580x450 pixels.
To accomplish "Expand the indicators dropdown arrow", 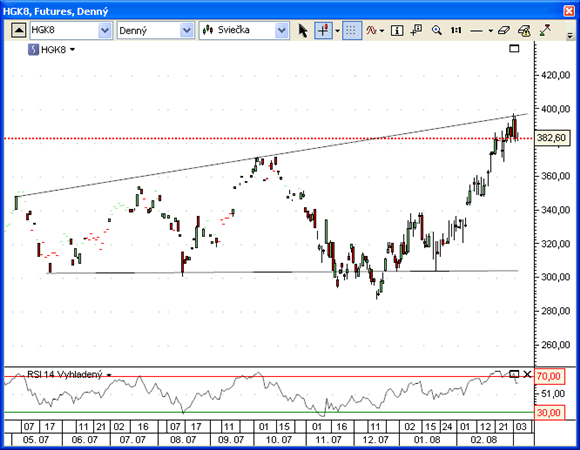I will click(382, 31).
